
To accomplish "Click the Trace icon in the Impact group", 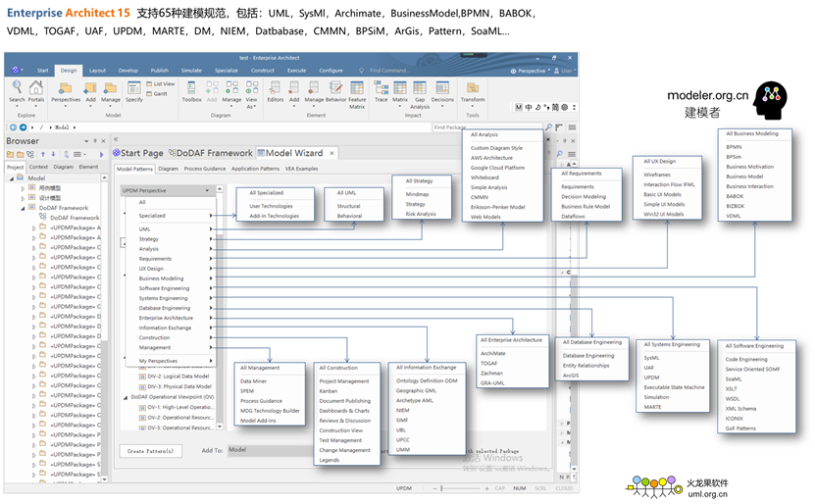I will pos(381,91).
